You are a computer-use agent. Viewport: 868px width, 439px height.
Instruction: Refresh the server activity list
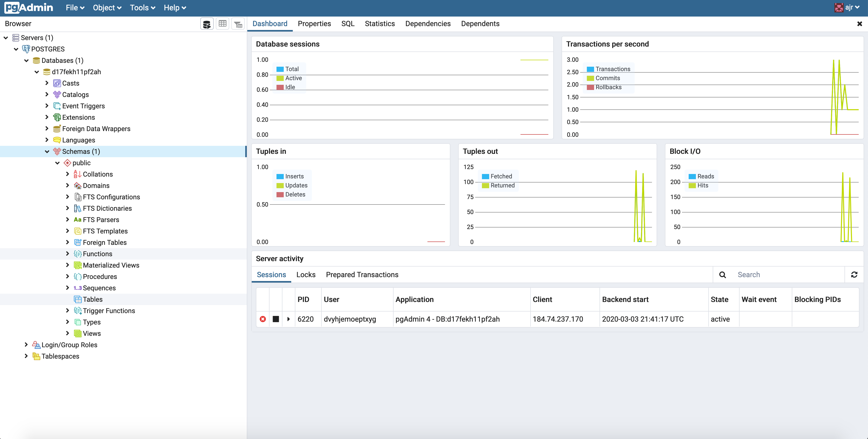pos(854,275)
